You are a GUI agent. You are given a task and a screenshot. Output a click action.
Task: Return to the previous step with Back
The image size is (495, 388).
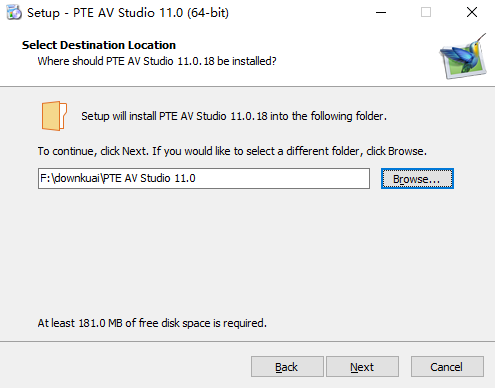287,367
